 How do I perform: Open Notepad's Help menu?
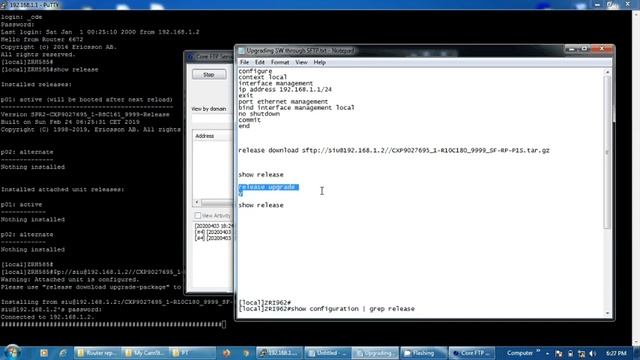pyautogui.click(x=319, y=62)
